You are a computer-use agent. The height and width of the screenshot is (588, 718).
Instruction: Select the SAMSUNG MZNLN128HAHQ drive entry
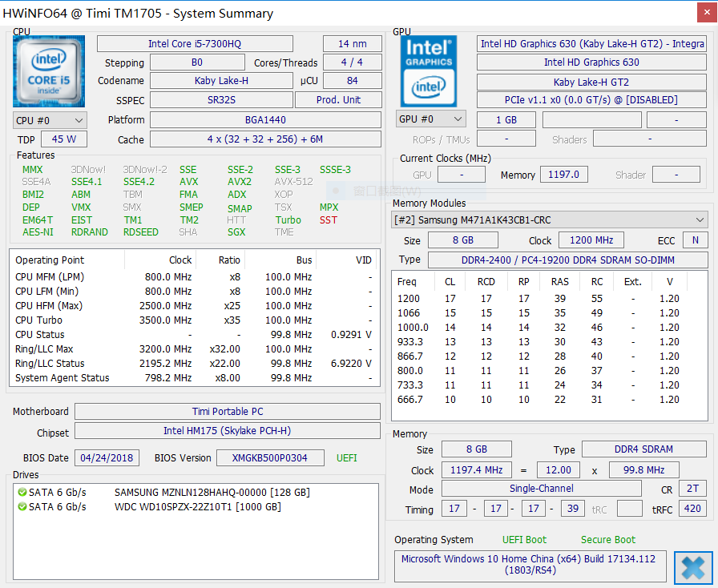point(212,492)
